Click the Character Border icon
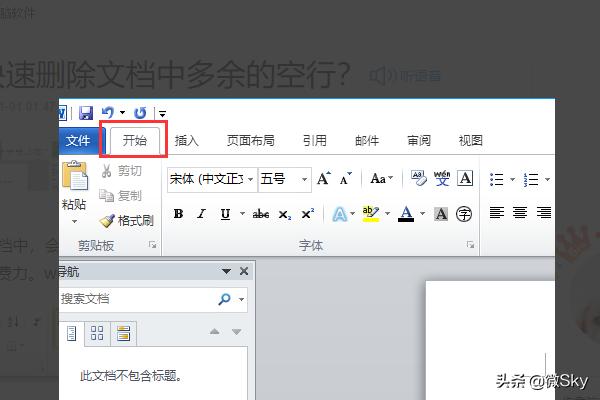 point(465,178)
